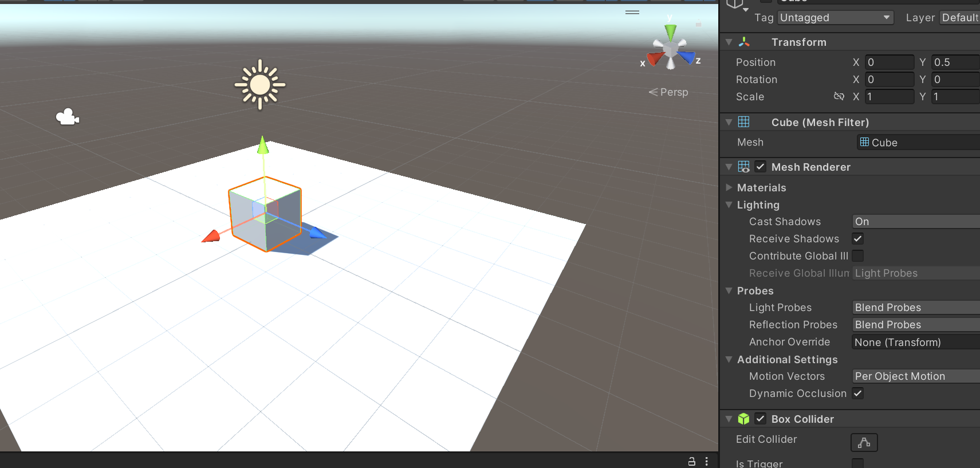Click the green Box Collider icon
Screen dimensions: 980x468
743,419
